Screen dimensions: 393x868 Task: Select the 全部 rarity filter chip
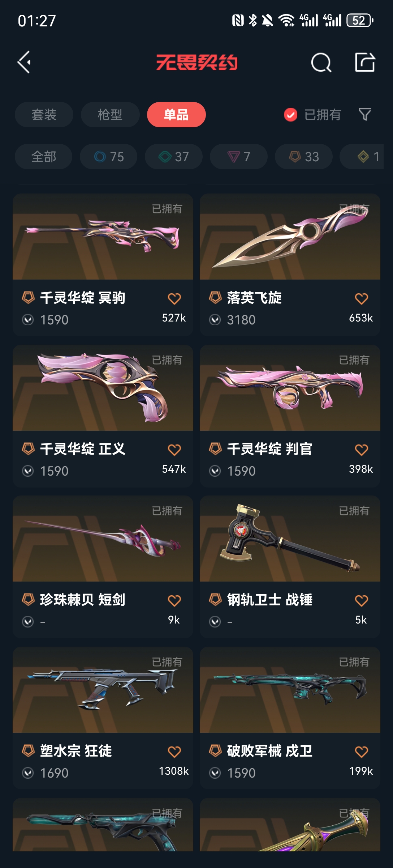(x=43, y=157)
